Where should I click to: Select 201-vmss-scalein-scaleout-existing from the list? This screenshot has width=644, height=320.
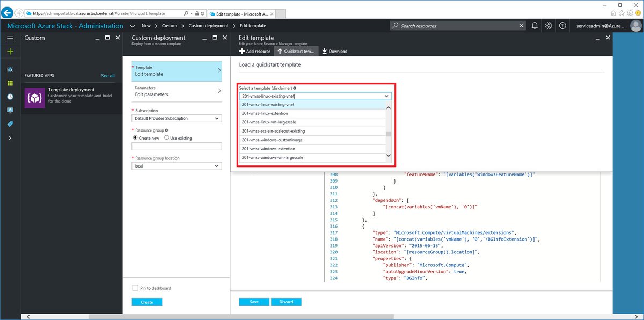click(312, 131)
